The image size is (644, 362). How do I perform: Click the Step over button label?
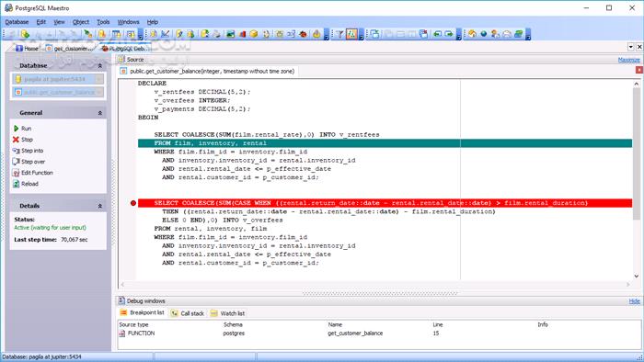(33, 162)
